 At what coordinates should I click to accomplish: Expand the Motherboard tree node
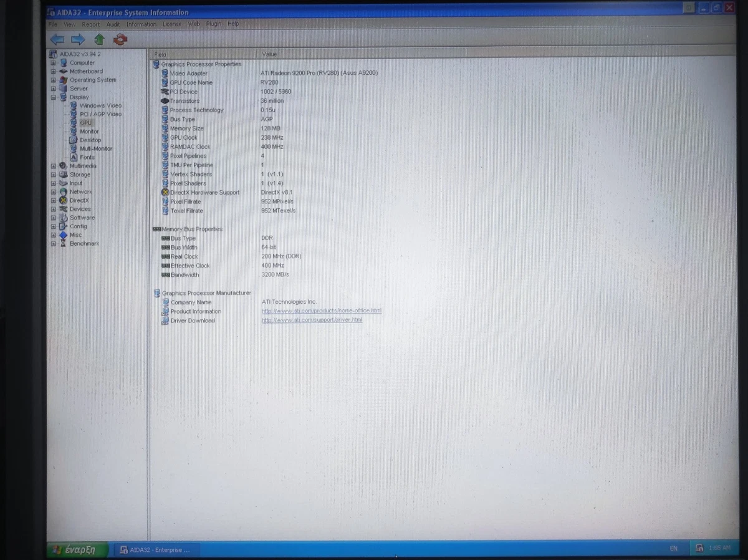coord(53,71)
